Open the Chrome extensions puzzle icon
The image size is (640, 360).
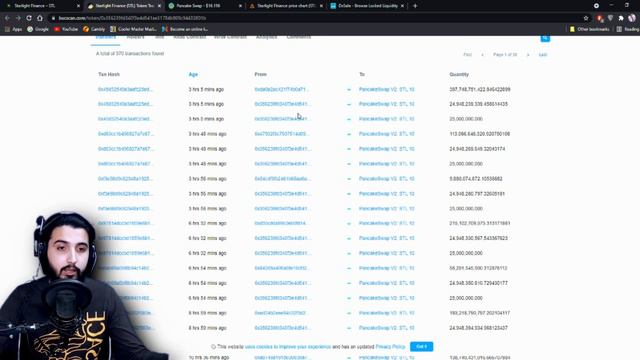tap(621, 18)
